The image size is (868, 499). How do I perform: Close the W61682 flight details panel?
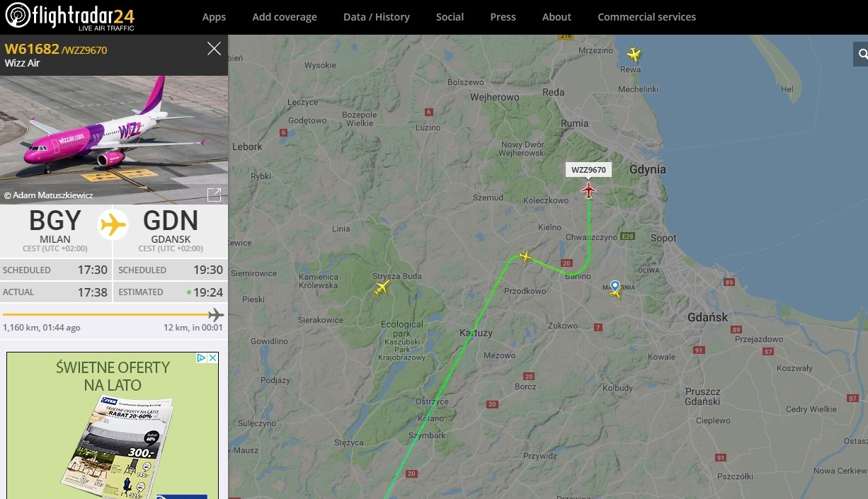pyautogui.click(x=214, y=49)
